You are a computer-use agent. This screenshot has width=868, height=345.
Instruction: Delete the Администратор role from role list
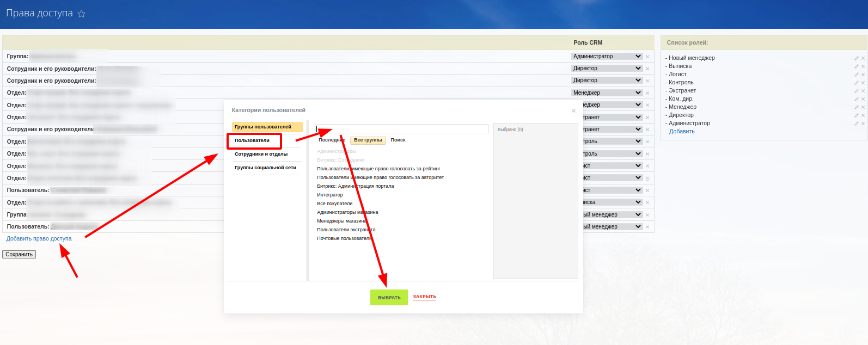point(863,124)
